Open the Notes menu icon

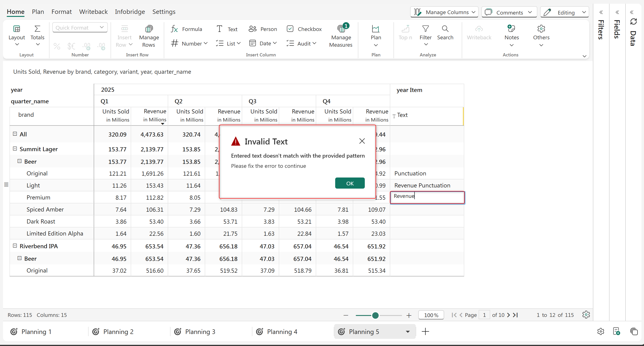(511, 29)
